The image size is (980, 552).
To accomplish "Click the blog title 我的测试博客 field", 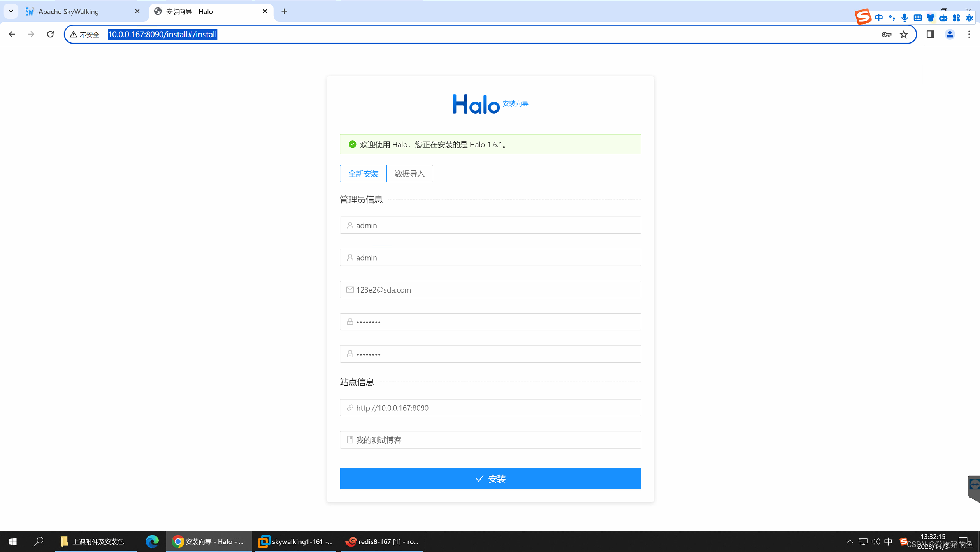I will 490,440.
